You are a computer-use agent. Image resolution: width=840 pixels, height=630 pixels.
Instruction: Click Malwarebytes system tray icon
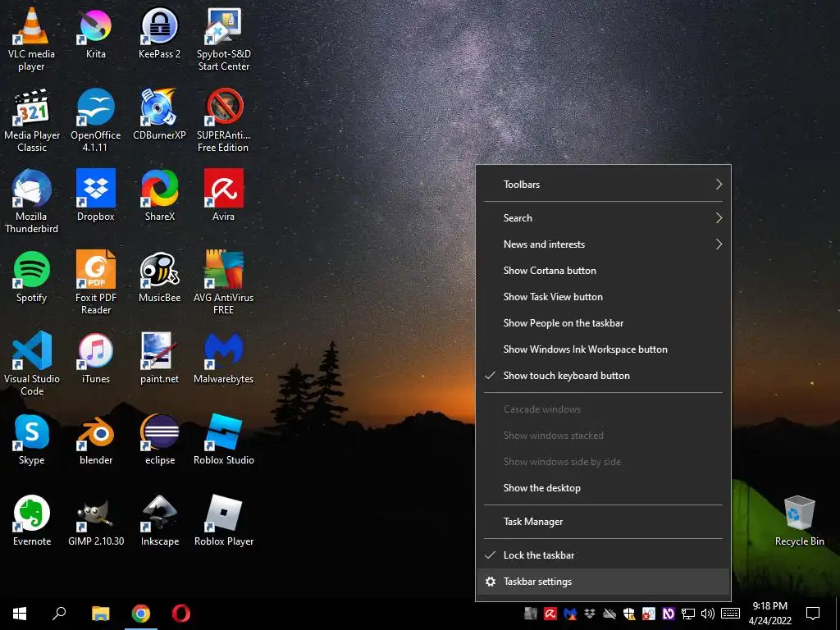click(x=570, y=614)
